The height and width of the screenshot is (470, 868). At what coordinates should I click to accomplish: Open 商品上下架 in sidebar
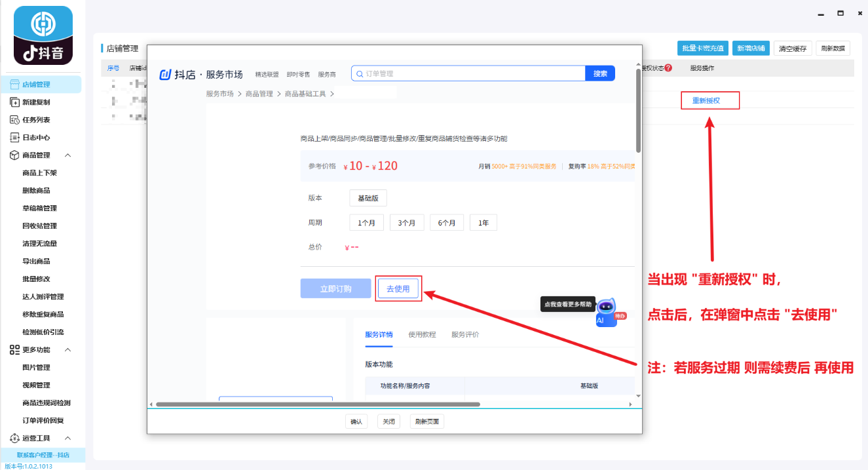40,173
